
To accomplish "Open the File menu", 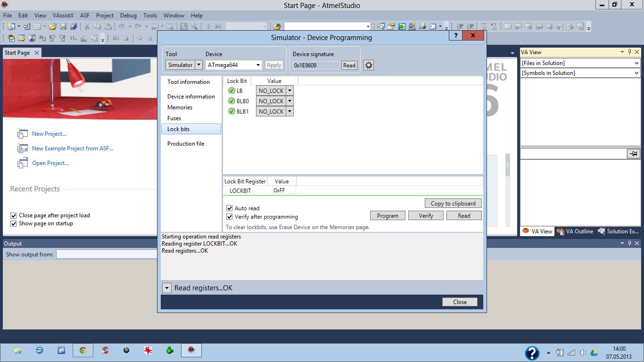I will pos(8,15).
